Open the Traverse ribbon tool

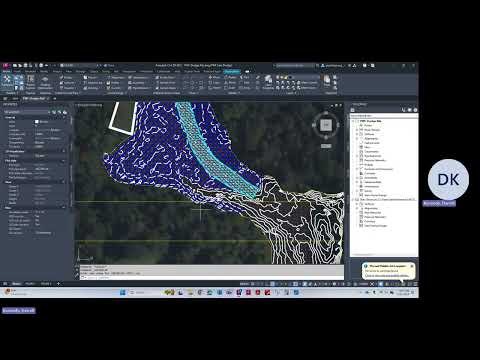pyautogui.click(x=68, y=88)
